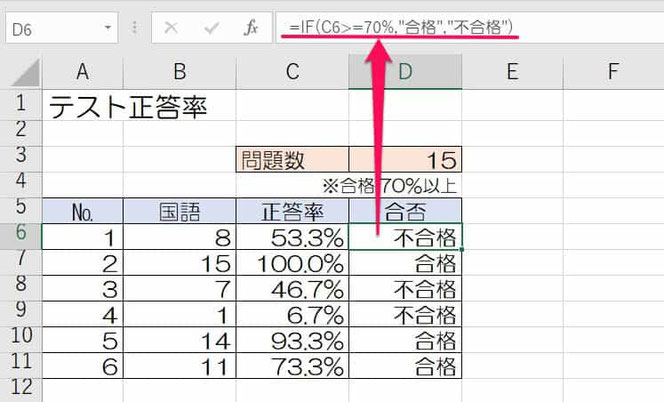Click the note ※合格 70%以上
The image size is (664, 402).
[389, 186]
